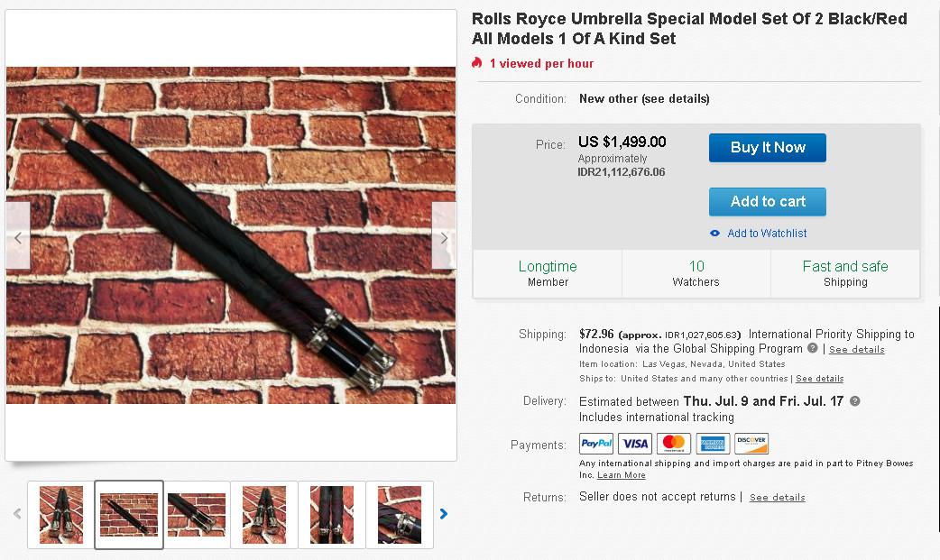Add the item to cart
Viewport: 940px width, 560px height.
coord(768,201)
